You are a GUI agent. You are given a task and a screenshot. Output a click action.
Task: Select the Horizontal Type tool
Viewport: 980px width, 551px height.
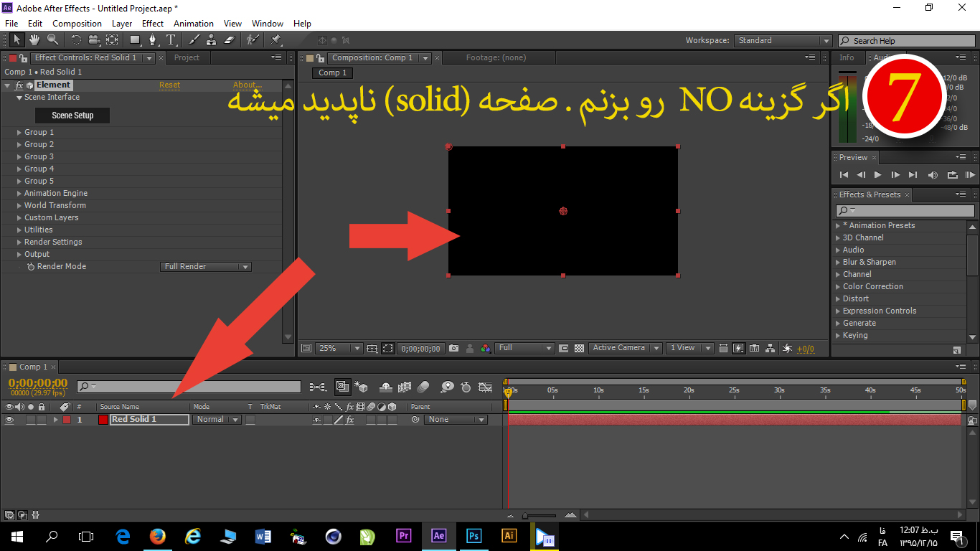[x=171, y=40]
